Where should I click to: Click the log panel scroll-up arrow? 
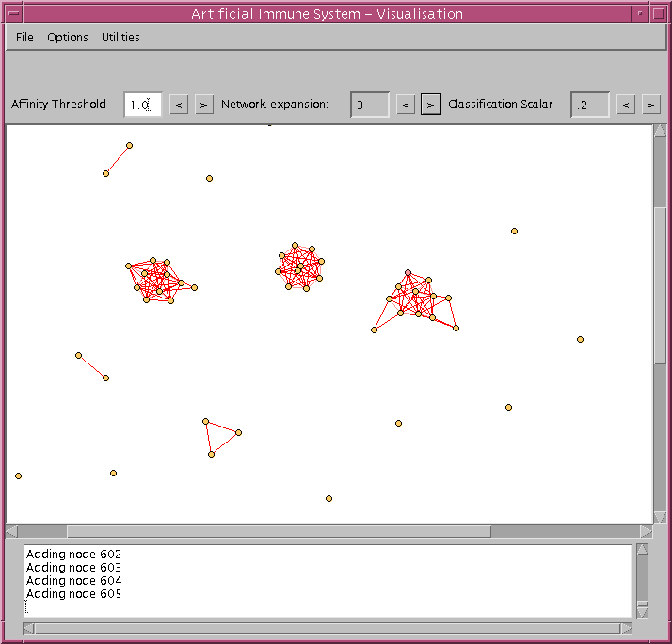click(x=642, y=549)
